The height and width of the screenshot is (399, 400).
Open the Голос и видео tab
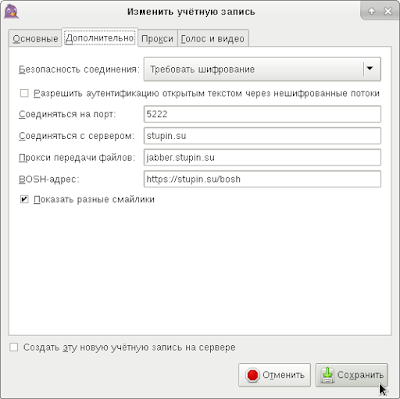(x=213, y=38)
